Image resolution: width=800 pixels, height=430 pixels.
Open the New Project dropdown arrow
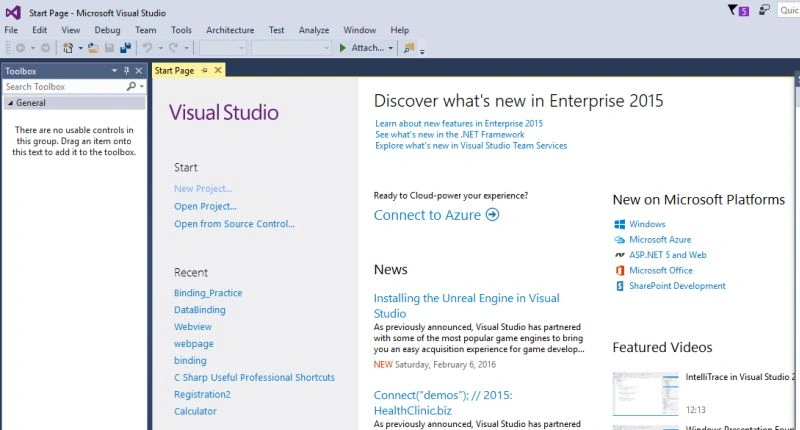pos(80,48)
